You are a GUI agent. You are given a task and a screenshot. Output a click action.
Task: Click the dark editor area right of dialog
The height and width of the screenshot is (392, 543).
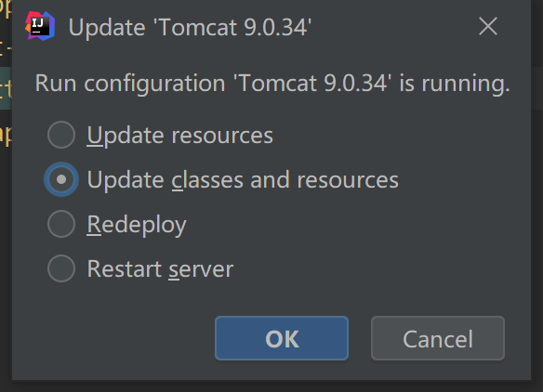pyautogui.click(x=536, y=196)
